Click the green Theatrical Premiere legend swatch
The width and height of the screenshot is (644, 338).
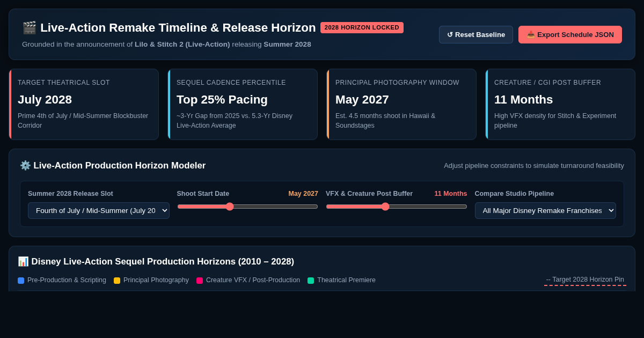(311, 281)
